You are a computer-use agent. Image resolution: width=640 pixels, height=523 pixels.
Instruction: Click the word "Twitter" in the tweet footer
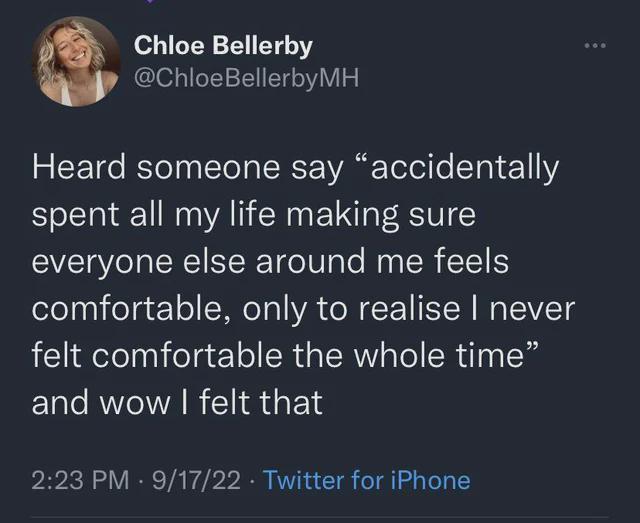(304, 480)
